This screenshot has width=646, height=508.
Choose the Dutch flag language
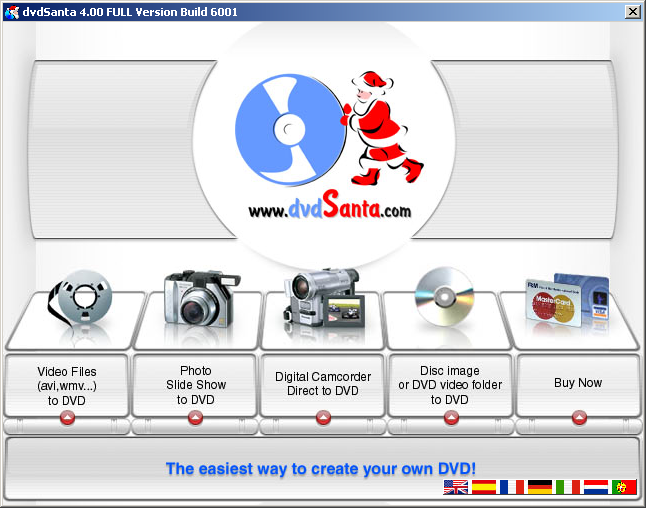596,487
